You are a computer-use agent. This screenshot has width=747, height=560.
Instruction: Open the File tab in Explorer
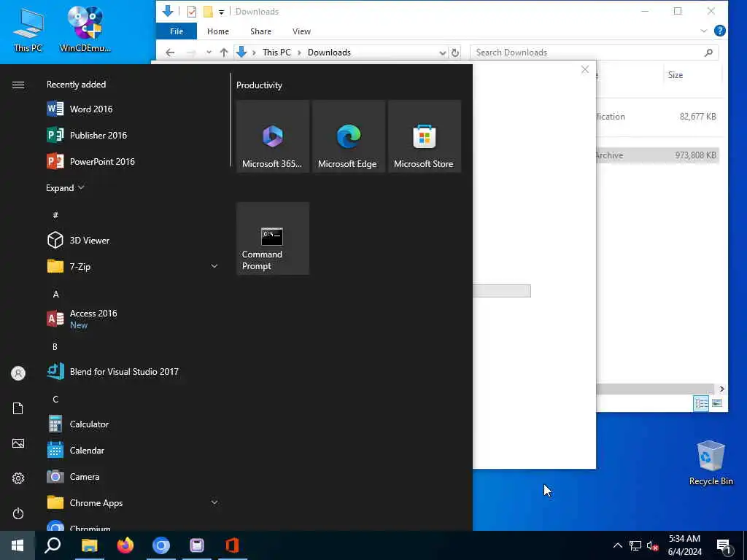177,31
